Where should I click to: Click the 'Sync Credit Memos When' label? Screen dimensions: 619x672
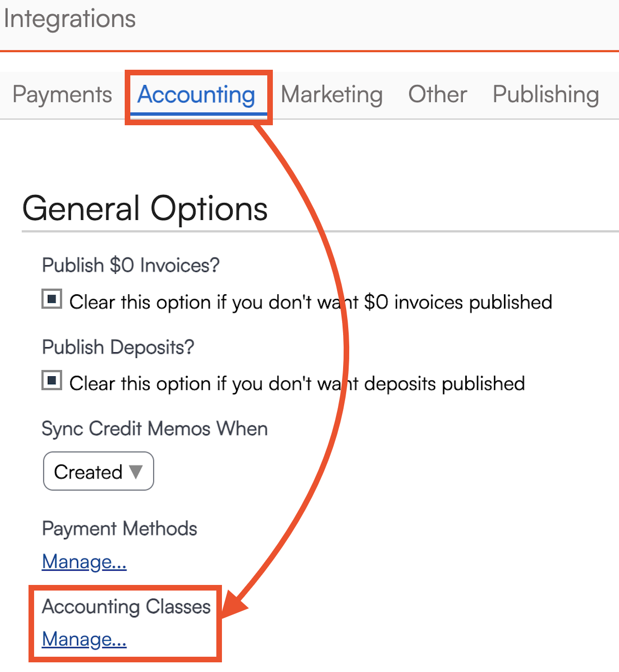click(155, 429)
